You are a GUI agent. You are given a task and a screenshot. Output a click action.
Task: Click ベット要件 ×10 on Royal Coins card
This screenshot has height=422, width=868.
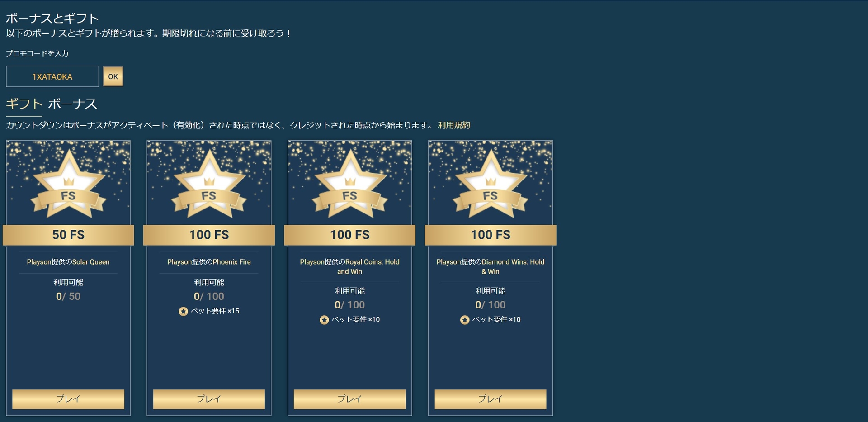[356, 320]
